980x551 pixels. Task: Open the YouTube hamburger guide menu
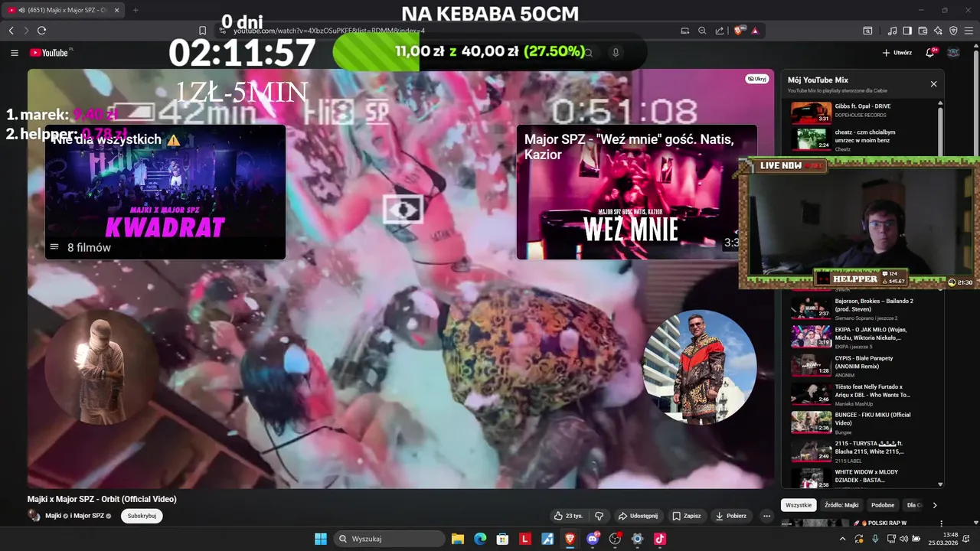point(15,53)
